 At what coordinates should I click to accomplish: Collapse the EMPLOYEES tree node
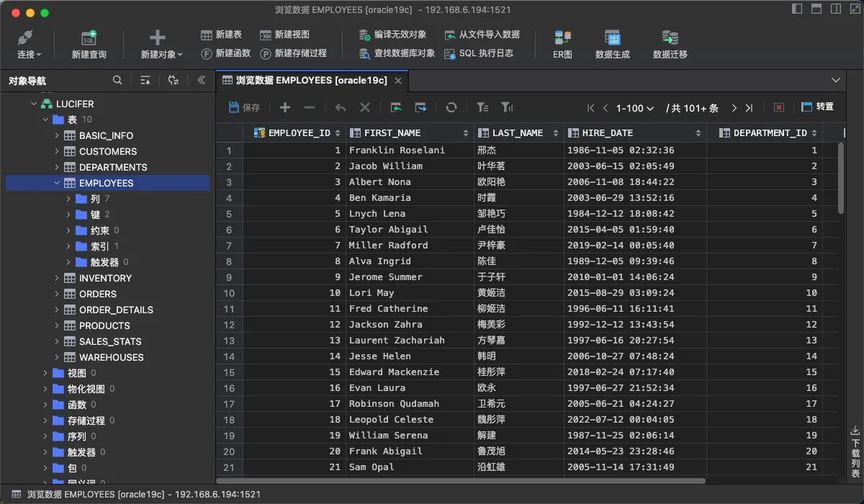(x=58, y=183)
